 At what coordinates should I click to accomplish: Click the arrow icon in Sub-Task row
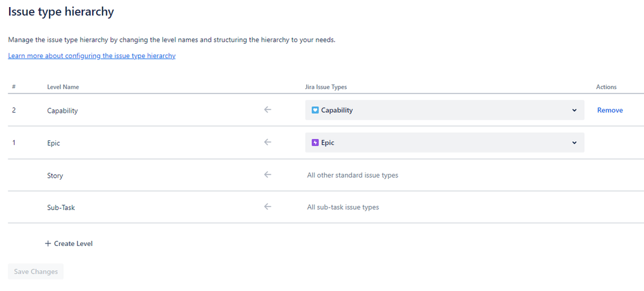point(268,207)
